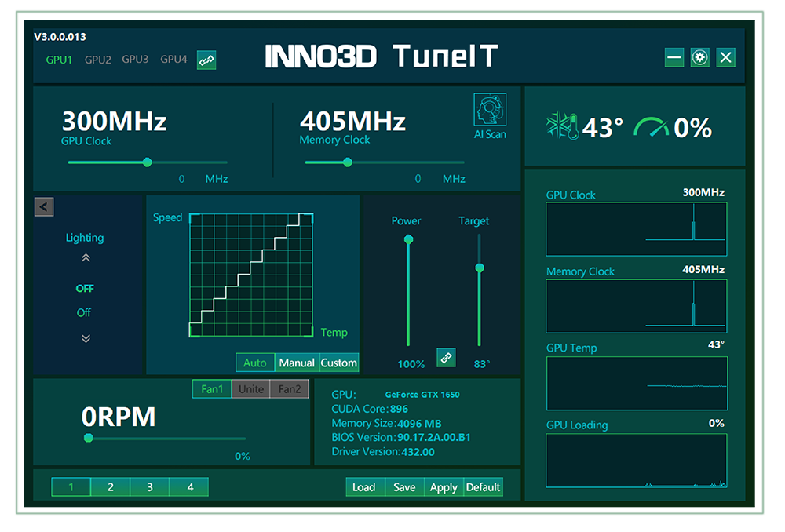
Task: Click the Memory Clock monitoring graph
Action: [x=637, y=306]
